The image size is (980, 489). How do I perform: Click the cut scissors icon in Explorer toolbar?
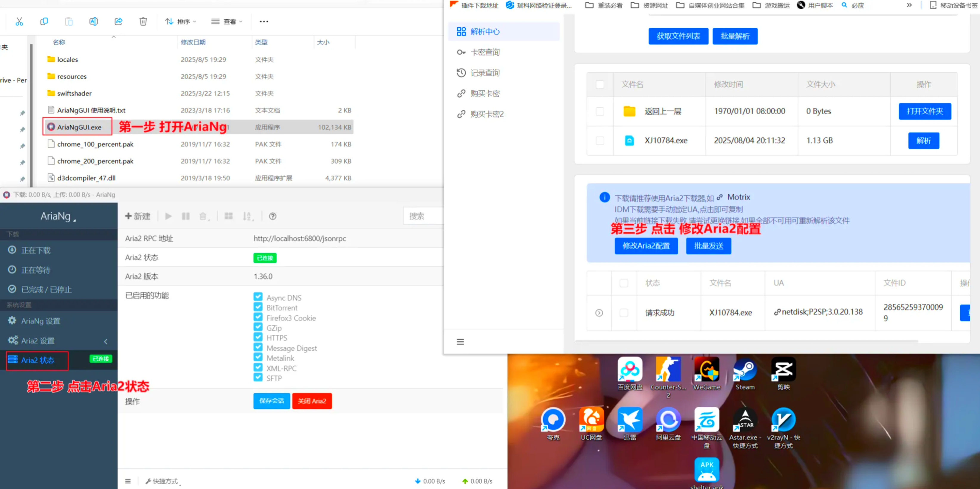[x=19, y=22]
